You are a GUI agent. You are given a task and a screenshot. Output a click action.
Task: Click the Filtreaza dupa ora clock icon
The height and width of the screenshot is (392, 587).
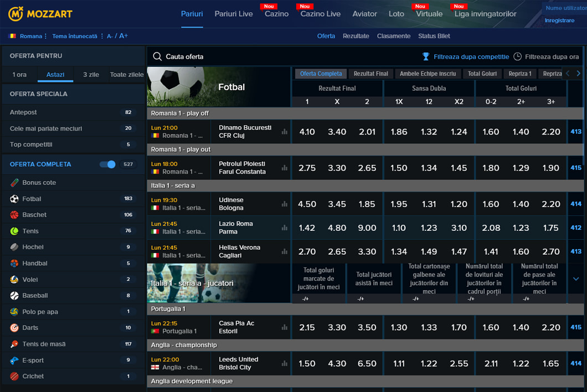click(x=517, y=56)
